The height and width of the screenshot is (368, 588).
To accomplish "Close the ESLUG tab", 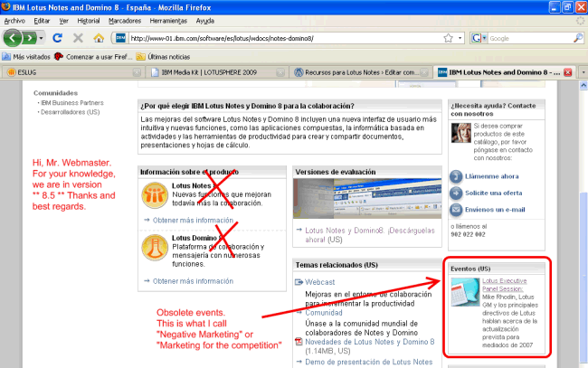I will coord(137,72).
